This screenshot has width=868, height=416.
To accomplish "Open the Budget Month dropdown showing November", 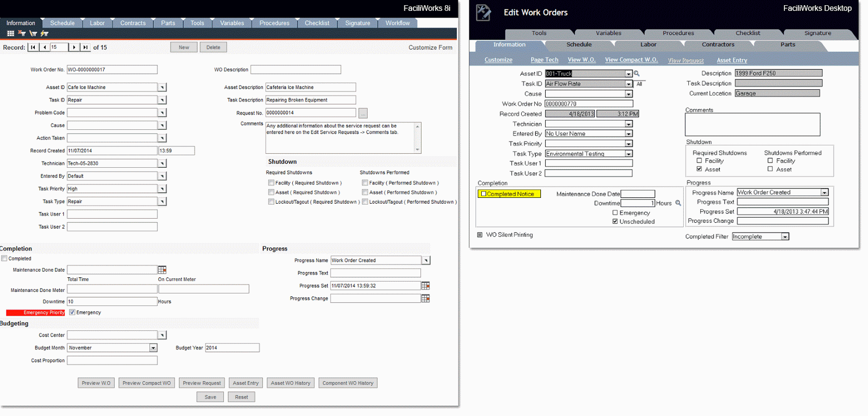I will point(153,348).
